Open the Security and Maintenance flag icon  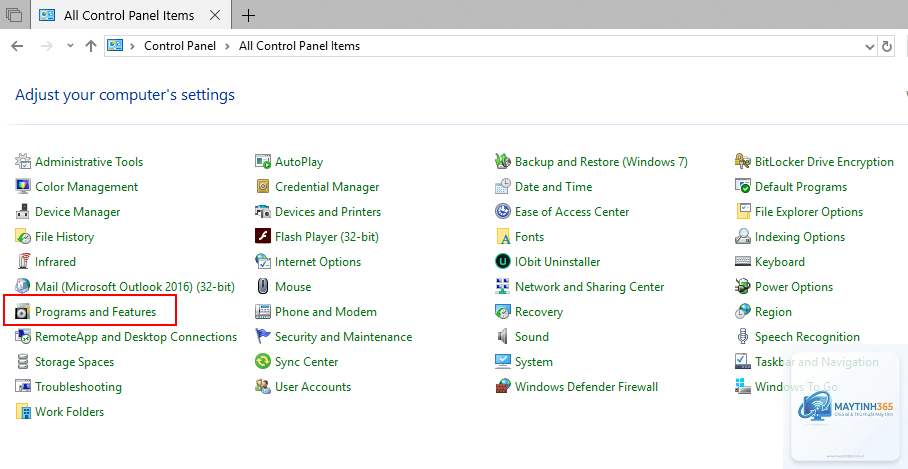pos(263,336)
